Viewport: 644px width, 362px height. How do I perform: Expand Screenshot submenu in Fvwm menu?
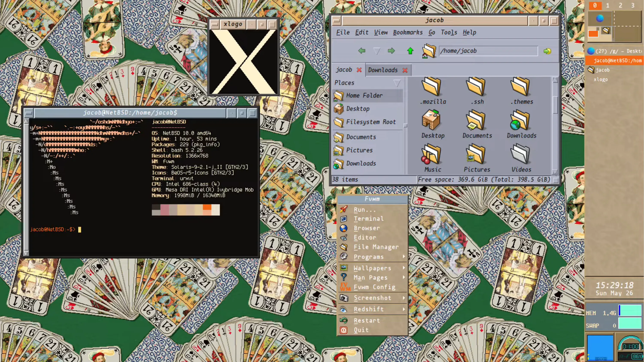click(x=372, y=298)
